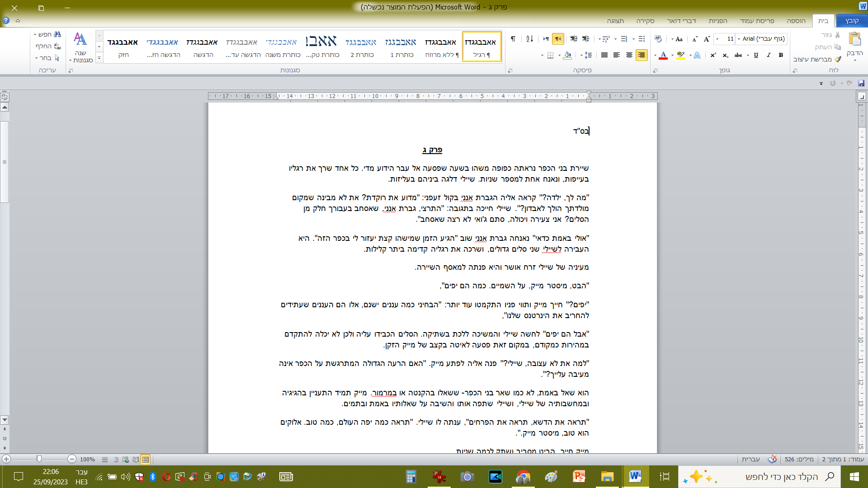Click the zoom slider handle
Screen dimensions: 868x488
click(39, 459)
